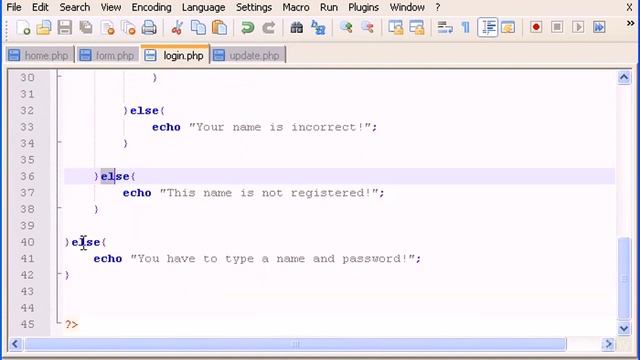Open the Edit menu
The width and height of the screenshot is (640, 360).
coord(40,7)
